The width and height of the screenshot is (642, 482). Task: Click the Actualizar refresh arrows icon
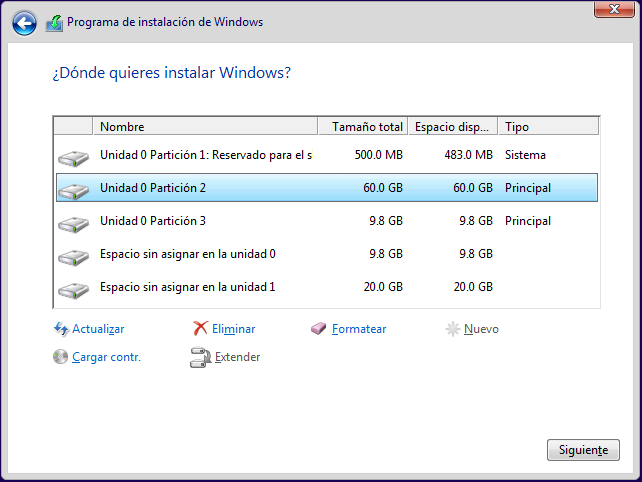[61, 329]
